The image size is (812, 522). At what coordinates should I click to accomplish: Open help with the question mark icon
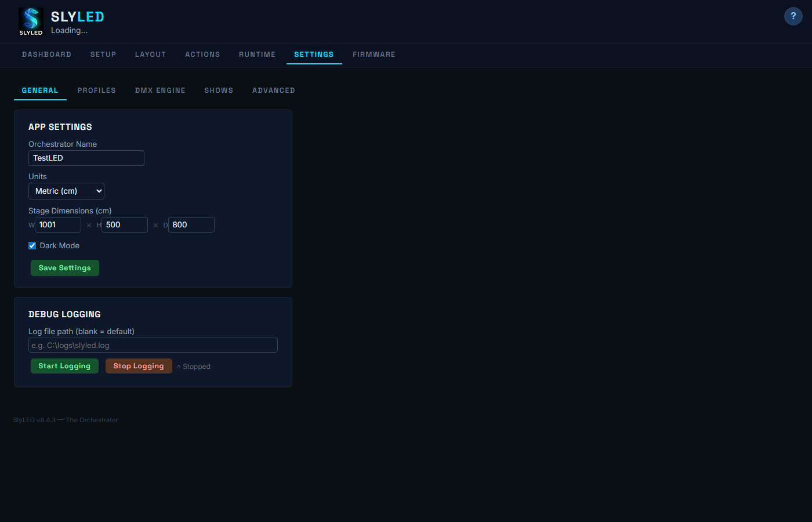tap(793, 16)
